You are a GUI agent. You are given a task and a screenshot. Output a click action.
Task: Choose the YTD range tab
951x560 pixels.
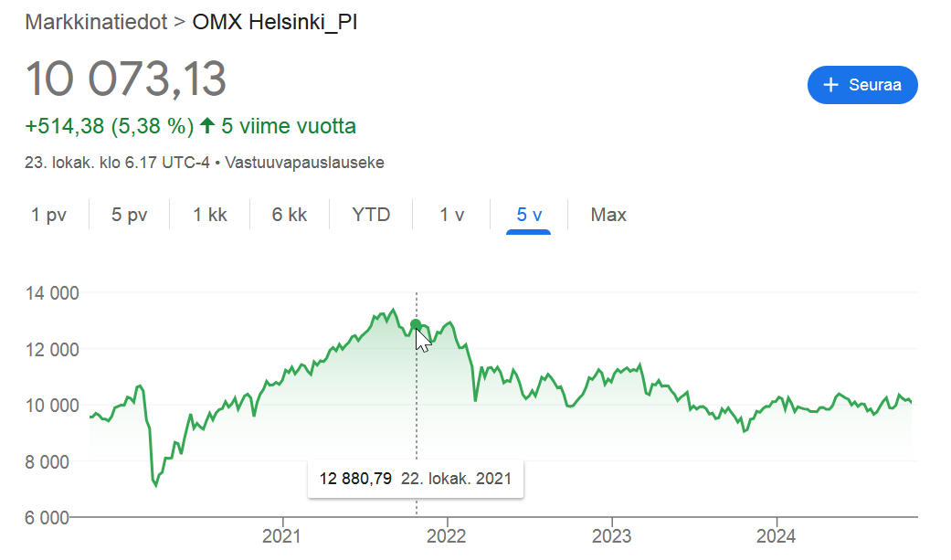click(x=371, y=215)
